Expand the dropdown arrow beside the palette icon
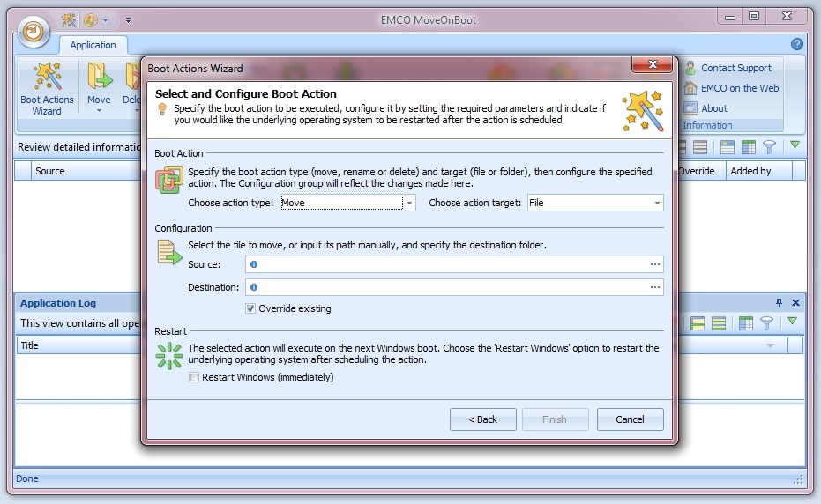Viewport: 821px width, 504px height. 105,21
